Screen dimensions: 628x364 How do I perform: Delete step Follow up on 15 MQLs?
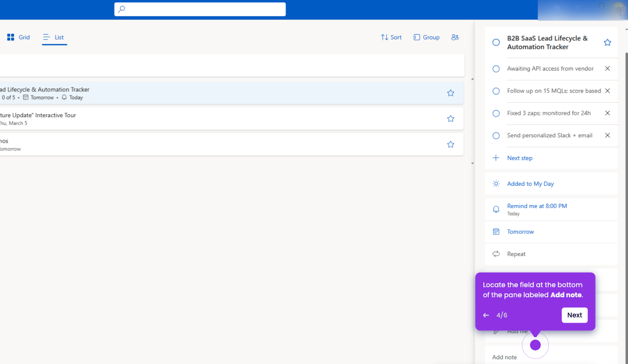tap(607, 91)
